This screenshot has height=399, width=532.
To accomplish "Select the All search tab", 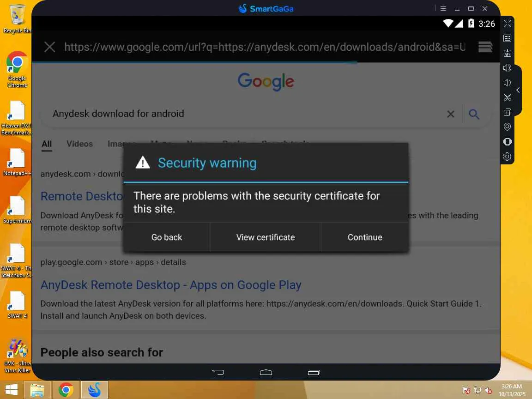I will click(47, 144).
